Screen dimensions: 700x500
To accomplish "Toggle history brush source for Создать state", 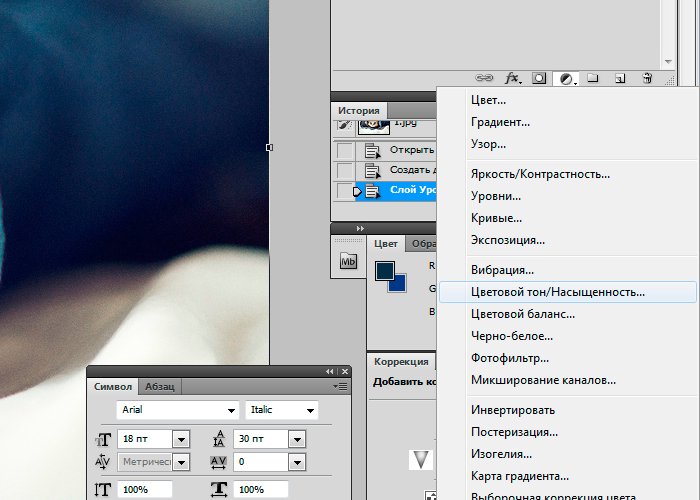I will click(345, 170).
